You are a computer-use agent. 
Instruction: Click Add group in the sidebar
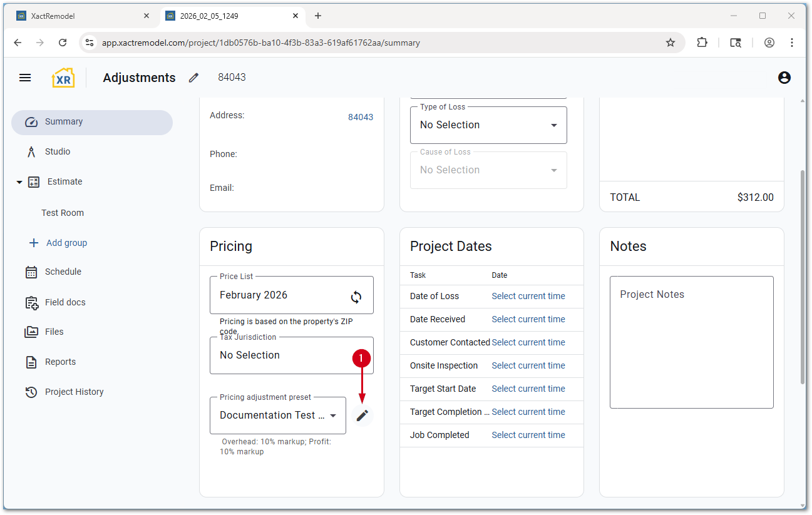click(x=66, y=243)
